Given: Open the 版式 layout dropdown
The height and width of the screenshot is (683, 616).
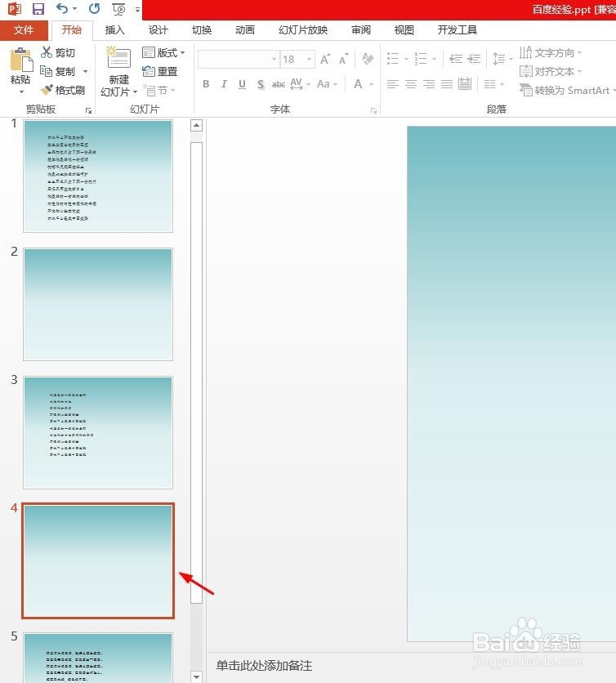Looking at the screenshot, I should (x=163, y=53).
